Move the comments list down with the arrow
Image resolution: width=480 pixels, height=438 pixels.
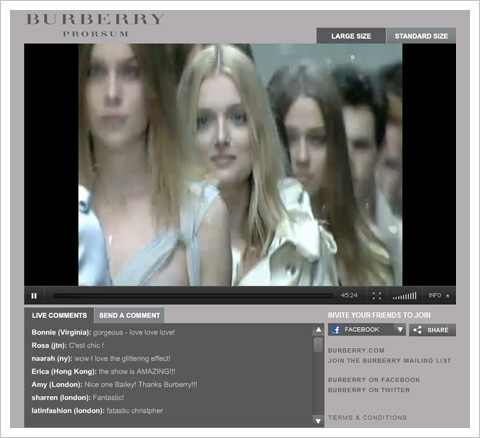point(318,421)
